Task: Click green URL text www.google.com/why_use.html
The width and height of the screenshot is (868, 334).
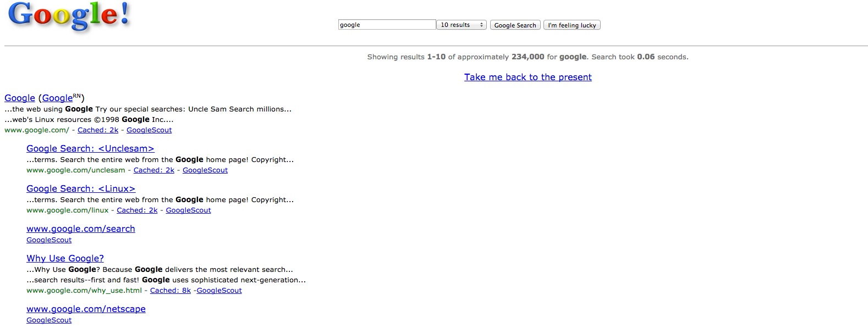Action: click(84, 291)
